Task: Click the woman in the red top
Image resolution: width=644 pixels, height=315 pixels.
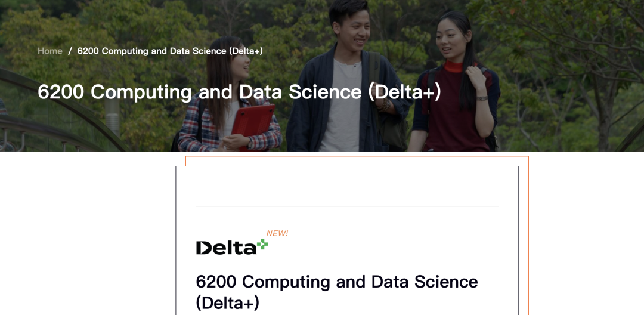Action: tap(456, 89)
